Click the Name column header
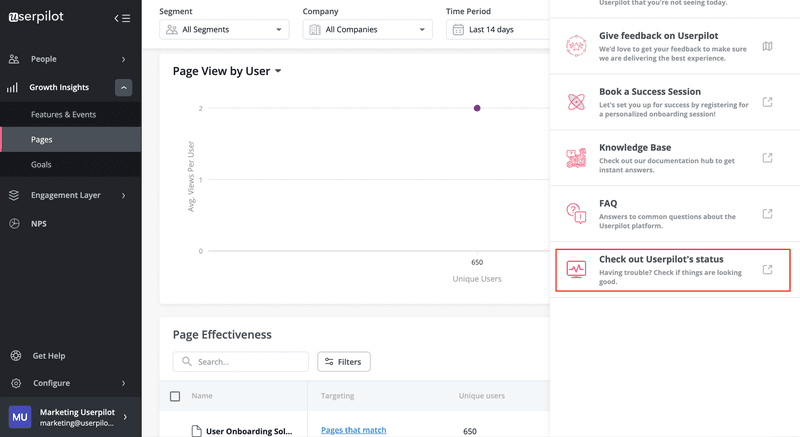Viewport: 800px width, 437px height. tap(202, 396)
